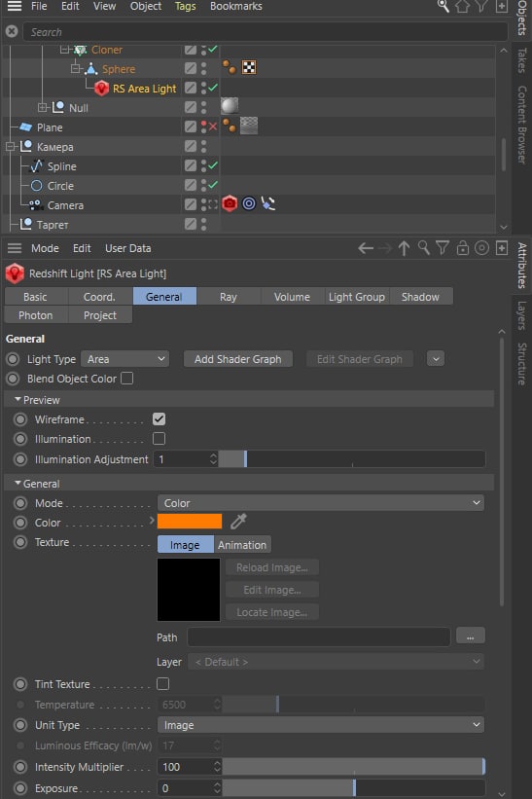Select the Animation texture button
Image resolution: width=532 pixels, height=799 pixels.
(242, 545)
